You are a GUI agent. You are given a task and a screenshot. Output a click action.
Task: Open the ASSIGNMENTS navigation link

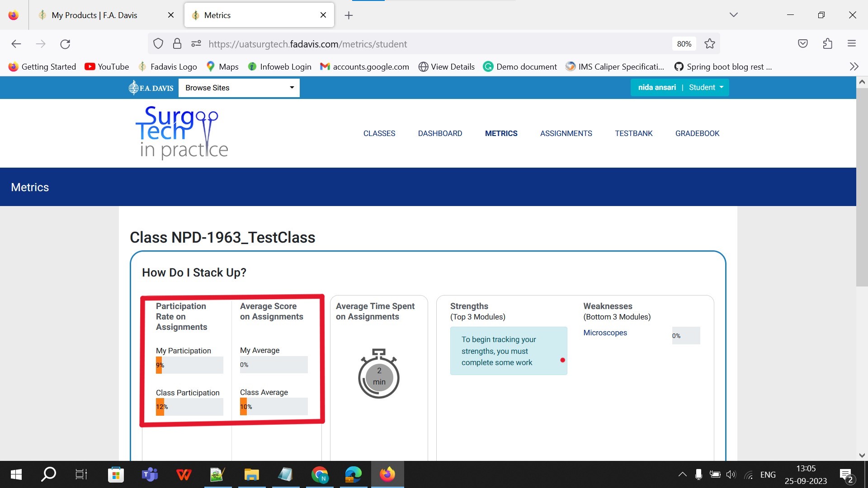coord(566,133)
